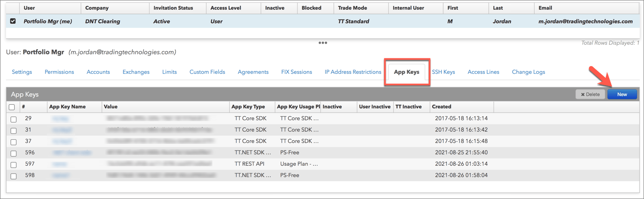Check the box for App Key 29

click(14, 119)
